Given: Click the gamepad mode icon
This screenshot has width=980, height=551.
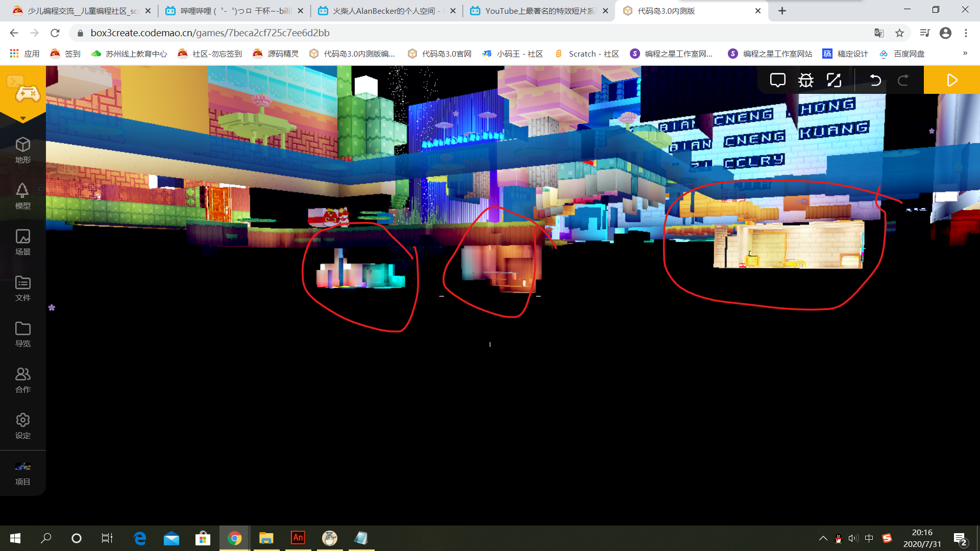Looking at the screenshot, I should click(28, 93).
